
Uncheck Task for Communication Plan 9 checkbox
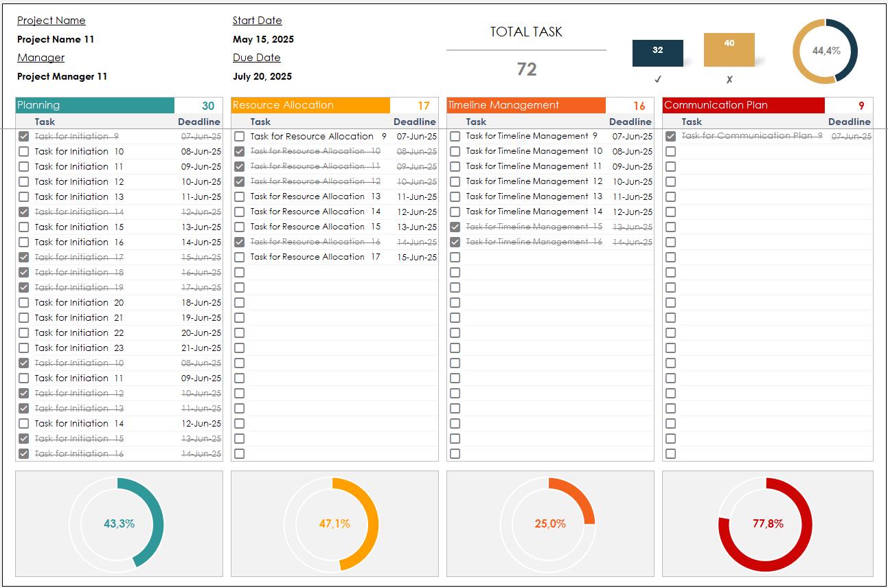pyautogui.click(x=671, y=136)
